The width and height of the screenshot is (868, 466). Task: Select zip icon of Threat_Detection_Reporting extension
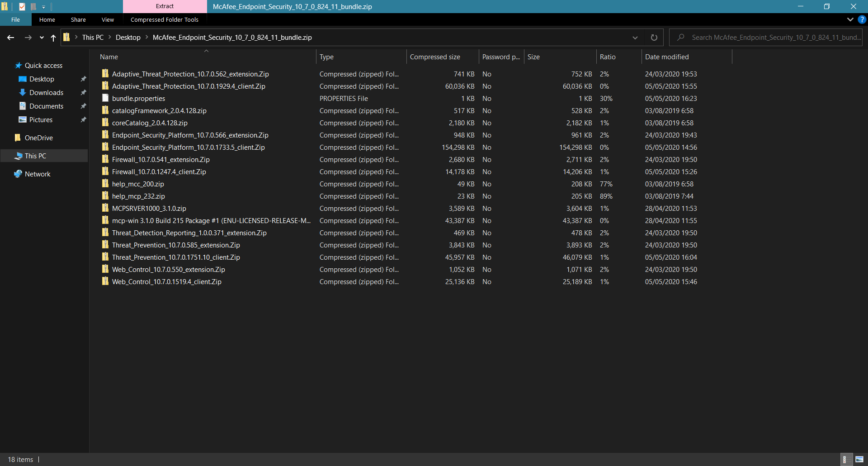click(105, 233)
